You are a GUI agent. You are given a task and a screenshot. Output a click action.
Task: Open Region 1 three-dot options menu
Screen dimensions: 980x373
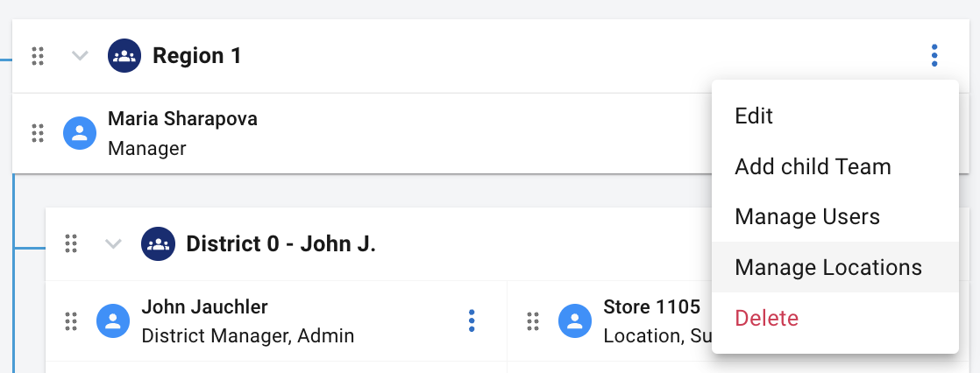pos(934,56)
